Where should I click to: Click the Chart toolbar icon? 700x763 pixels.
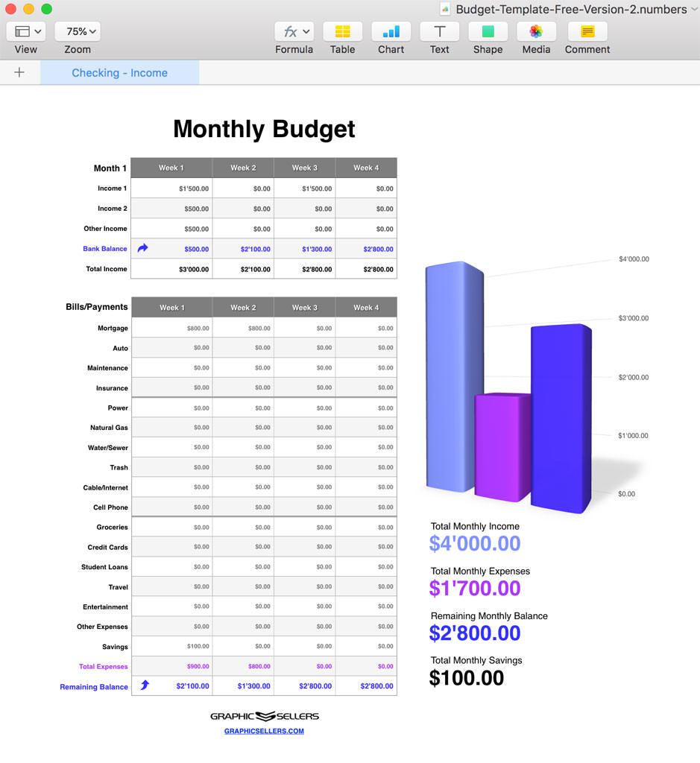pos(391,31)
